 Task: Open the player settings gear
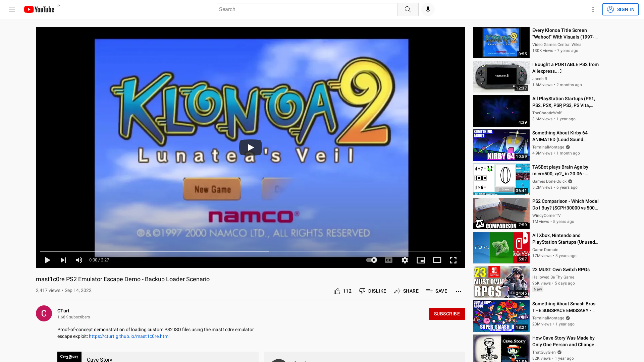pyautogui.click(x=405, y=260)
